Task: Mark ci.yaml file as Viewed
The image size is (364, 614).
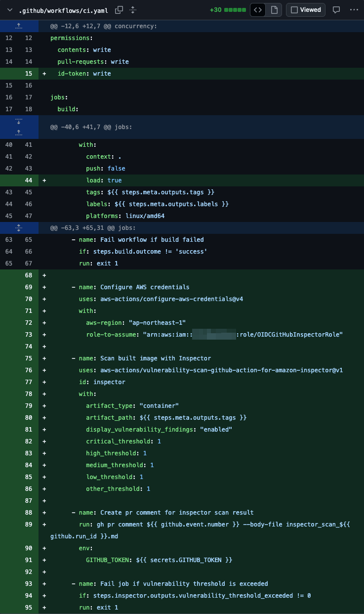Action: coord(305,10)
